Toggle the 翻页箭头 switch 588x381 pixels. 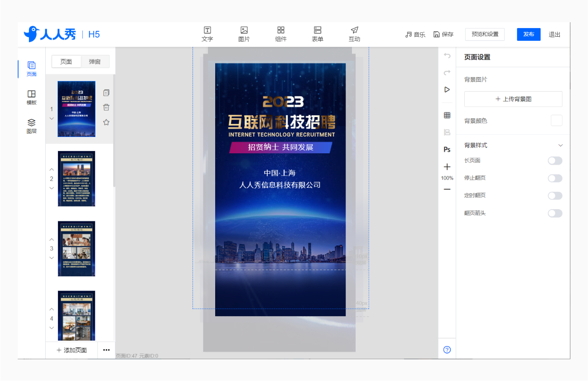pyautogui.click(x=555, y=213)
